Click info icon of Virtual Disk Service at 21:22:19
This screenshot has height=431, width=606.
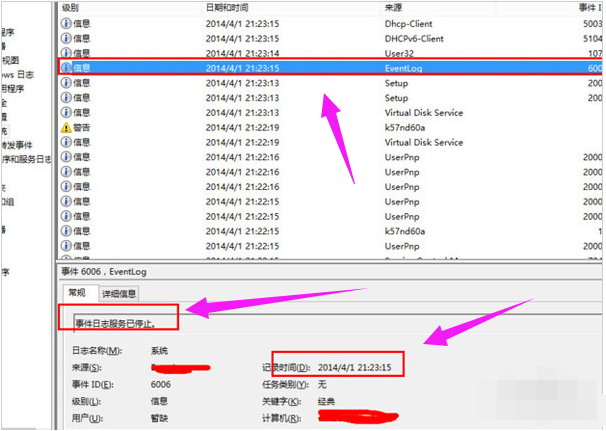click(x=66, y=143)
